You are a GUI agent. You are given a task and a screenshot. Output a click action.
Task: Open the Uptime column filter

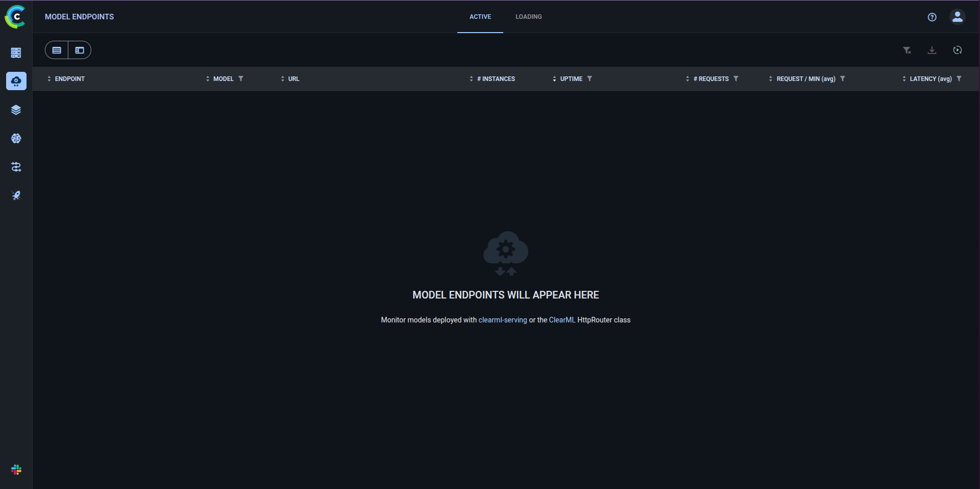[x=589, y=79]
